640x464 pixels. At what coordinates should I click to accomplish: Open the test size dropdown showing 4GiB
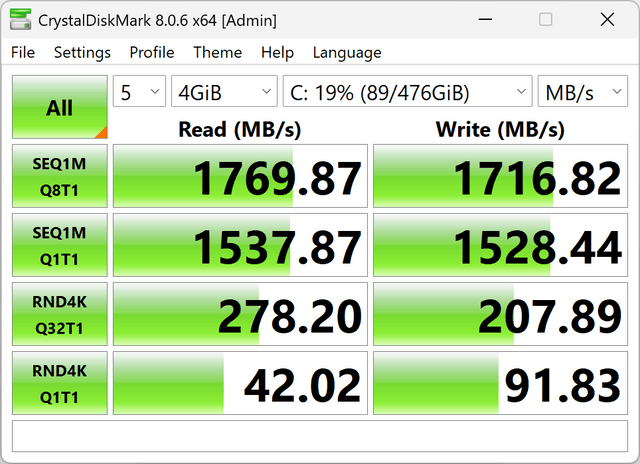point(224,91)
